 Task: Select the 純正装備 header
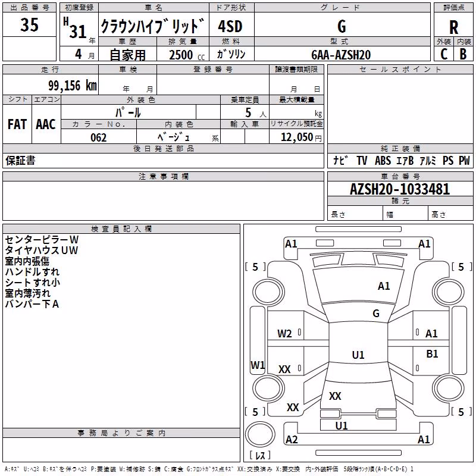400,148
